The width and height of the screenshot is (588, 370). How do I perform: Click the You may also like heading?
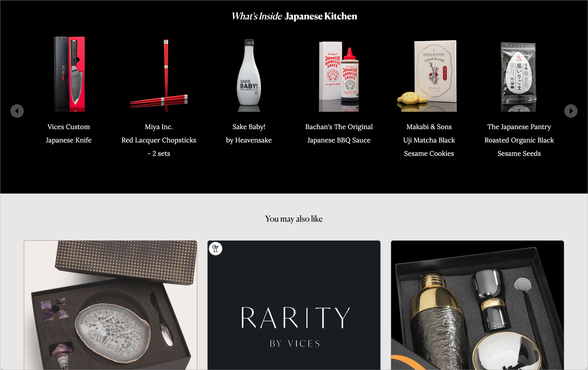pos(294,219)
